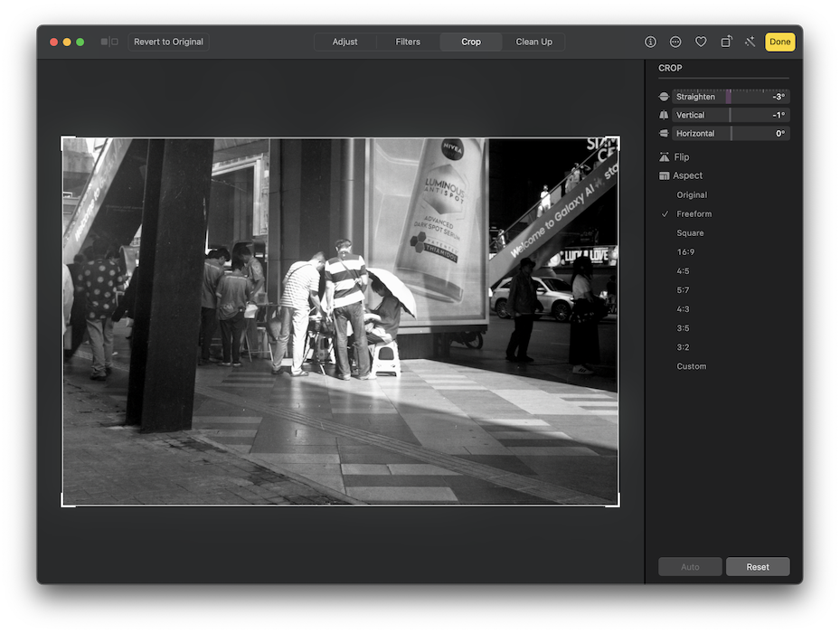Adjust the Vertical slider
This screenshot has width=840, height=633.
[731, 115]
